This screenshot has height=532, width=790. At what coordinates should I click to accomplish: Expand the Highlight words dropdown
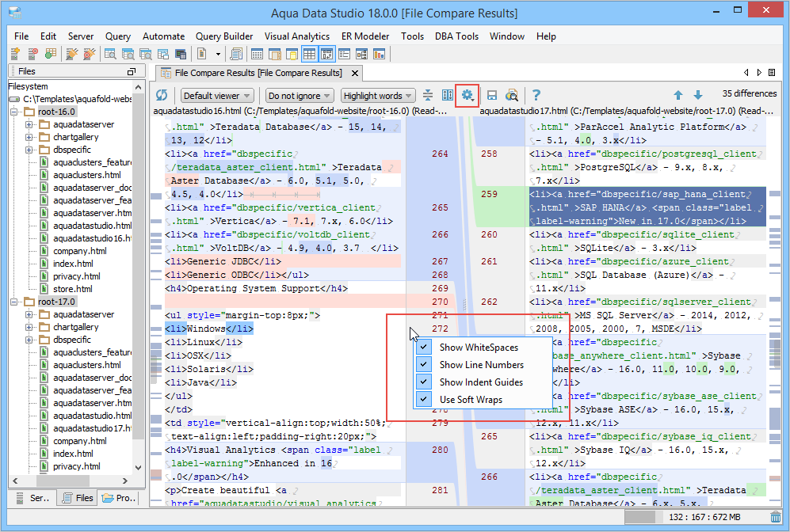pos(378,96)
